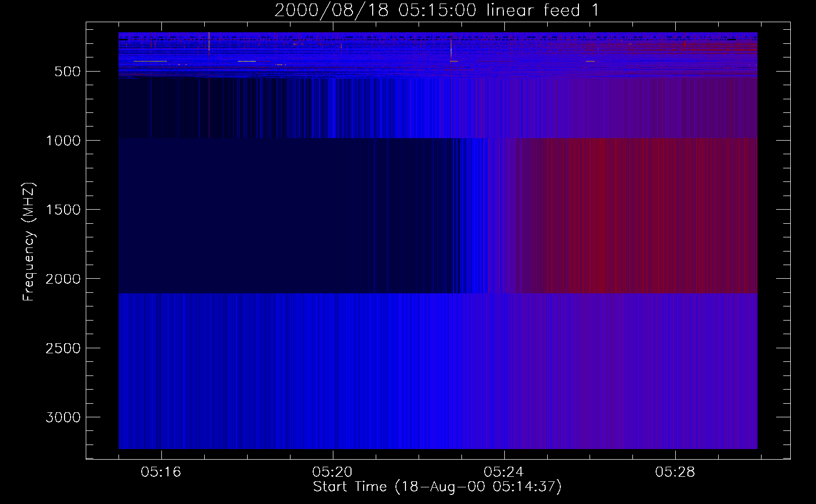Click the 05:20 time tick label
Image resolution: width=816 pixels, height=504 pixels.
tap(332, 472)
